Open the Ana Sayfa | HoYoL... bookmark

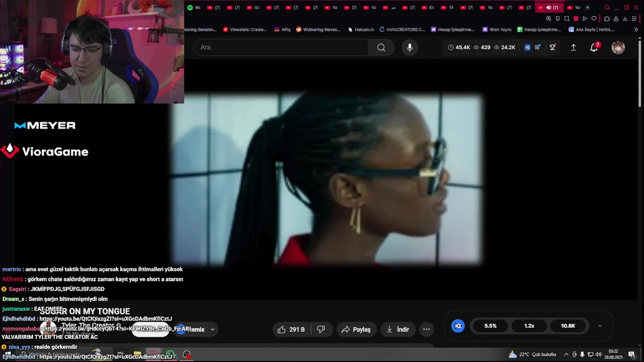tap(592, 30)
